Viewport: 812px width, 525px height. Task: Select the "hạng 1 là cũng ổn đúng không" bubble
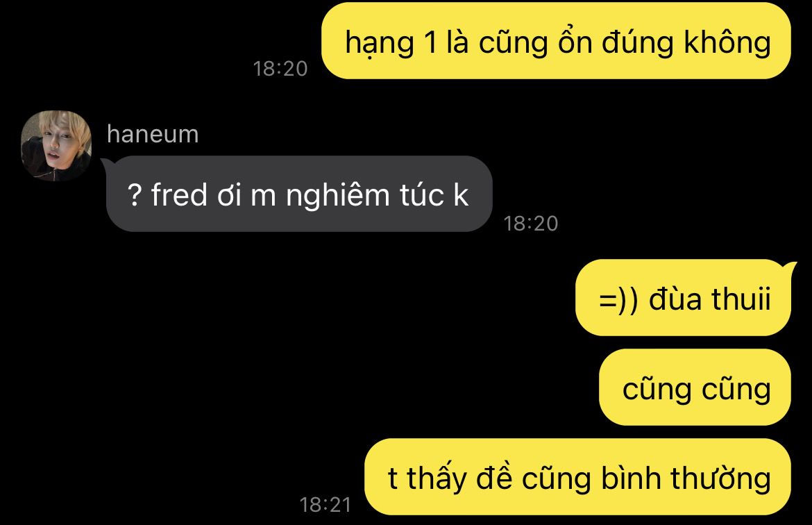pyautogui.click(x=556, y=41)
